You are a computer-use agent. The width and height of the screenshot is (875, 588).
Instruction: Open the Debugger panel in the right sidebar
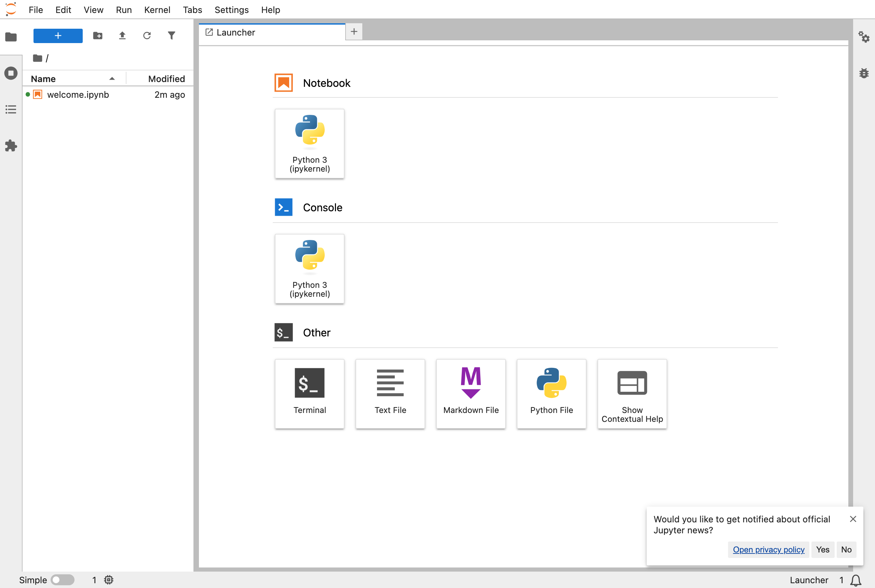point(864,73)
